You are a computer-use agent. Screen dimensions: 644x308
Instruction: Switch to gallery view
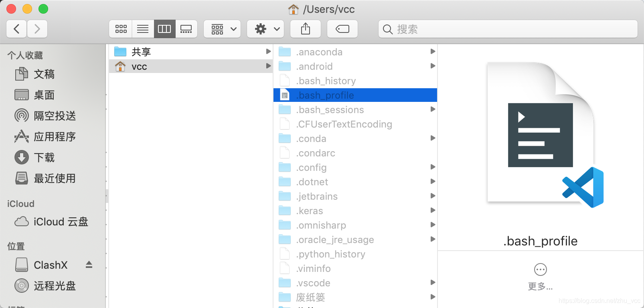(x=186, y=29)
